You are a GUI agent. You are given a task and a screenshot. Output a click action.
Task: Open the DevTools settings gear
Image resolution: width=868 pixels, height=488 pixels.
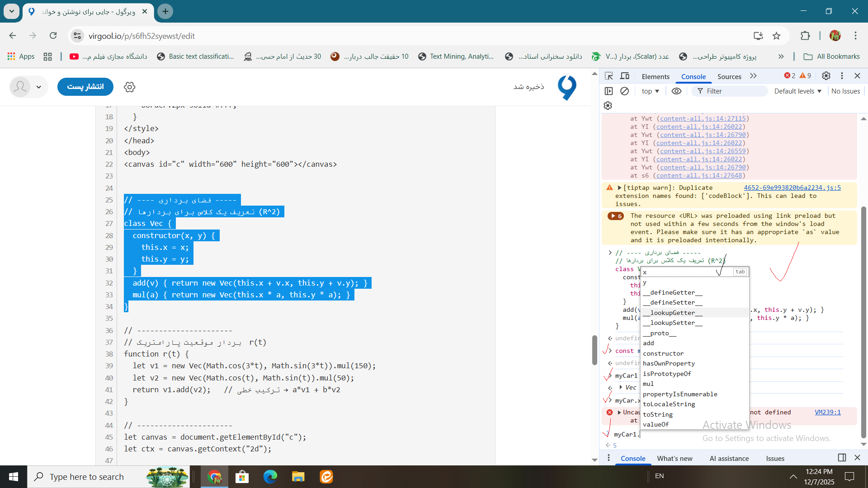pyautogui.click(x=826, y=76)
